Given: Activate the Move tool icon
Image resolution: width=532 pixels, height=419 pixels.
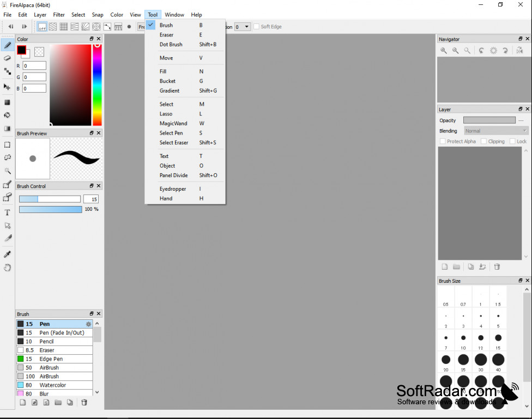Looking at the screenshot, I should click(x=7, y=87).
